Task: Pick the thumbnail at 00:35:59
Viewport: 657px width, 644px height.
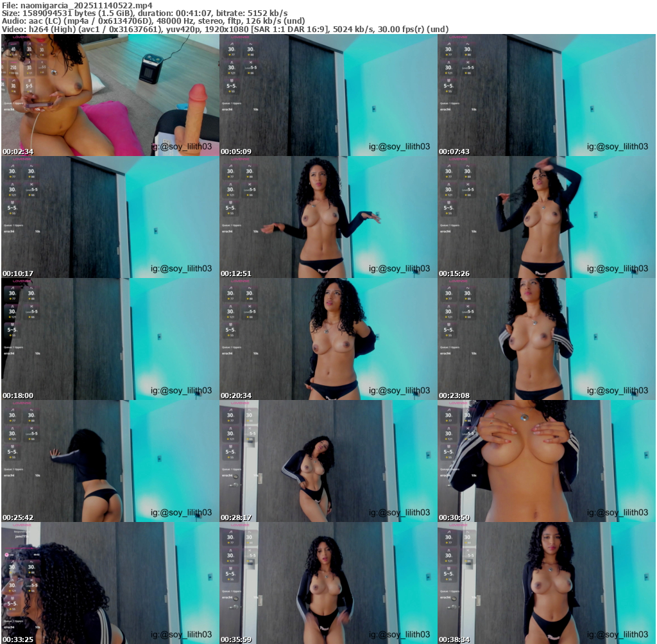Action: (328, 583)
